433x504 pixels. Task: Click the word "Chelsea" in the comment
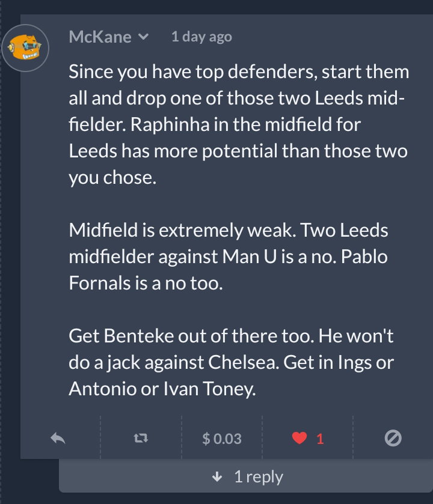pos(244,363)
